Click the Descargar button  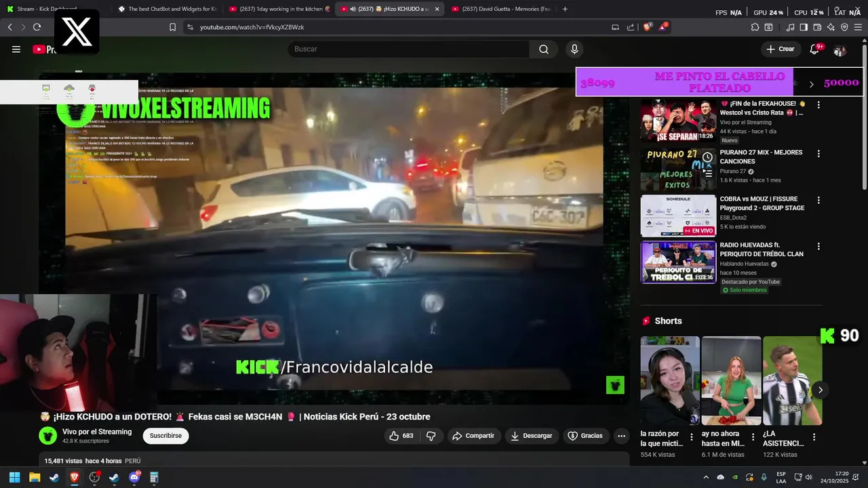(531, 436)
